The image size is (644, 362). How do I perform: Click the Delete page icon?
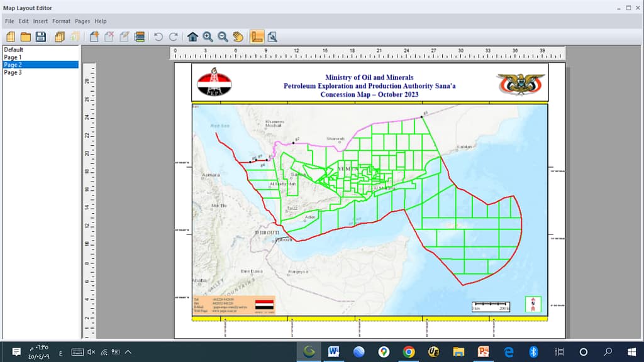click(x=109, y=36)
